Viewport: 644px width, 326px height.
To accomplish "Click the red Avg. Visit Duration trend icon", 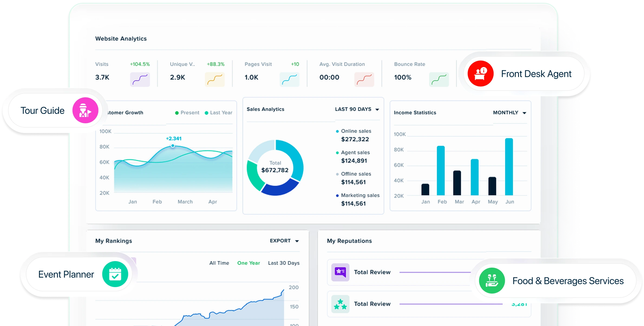I will [x=364, y=79].
